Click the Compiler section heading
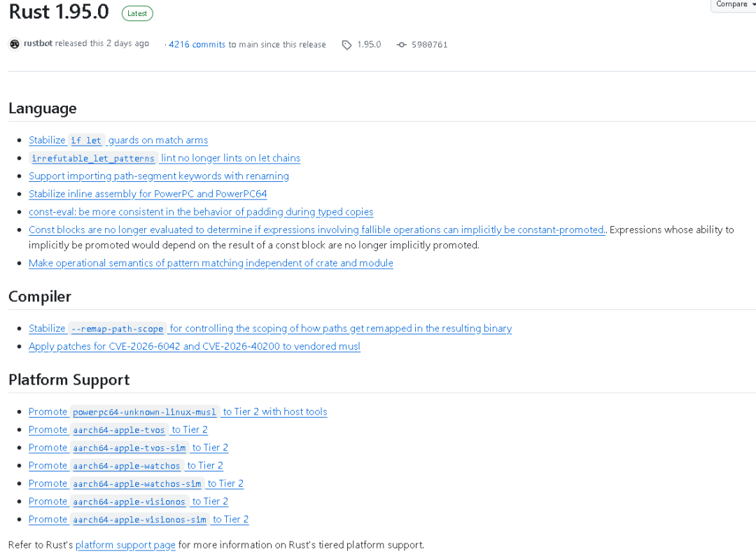Viewport: 756px width, 554px height. tap(39, 297)
